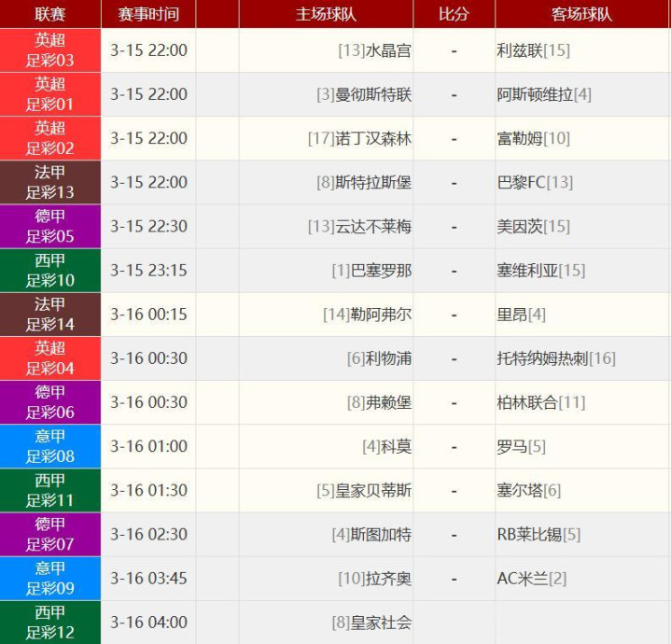
Task: Open home team [13]云达不莱梅
Action: [359, 227]
